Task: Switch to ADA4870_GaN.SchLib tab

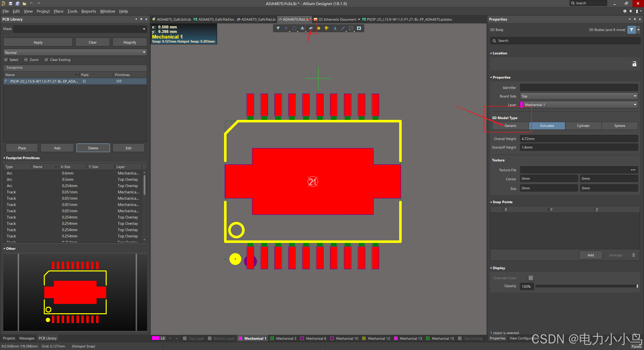Action: coord(172,19)
